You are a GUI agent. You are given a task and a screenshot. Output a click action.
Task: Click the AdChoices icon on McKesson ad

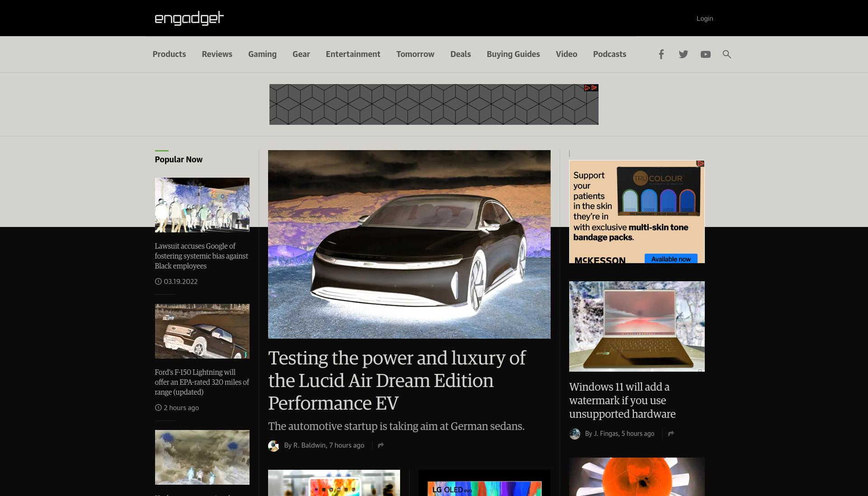[700, 164]
